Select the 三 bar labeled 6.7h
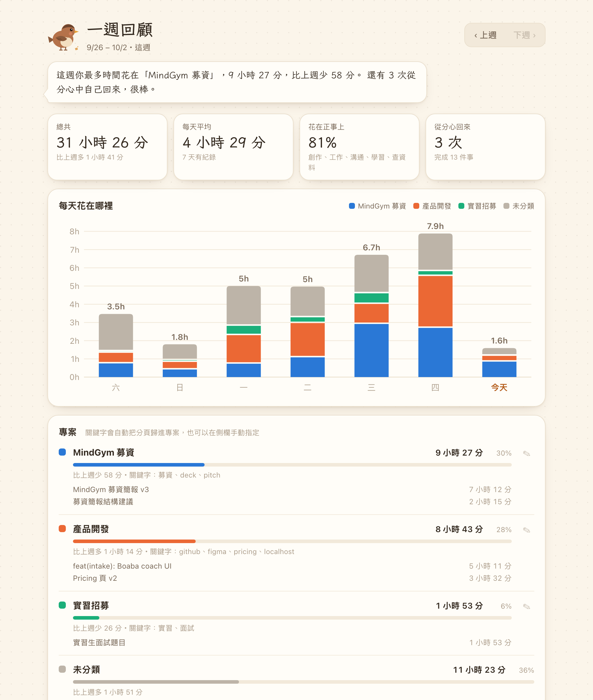 point(372,316)
